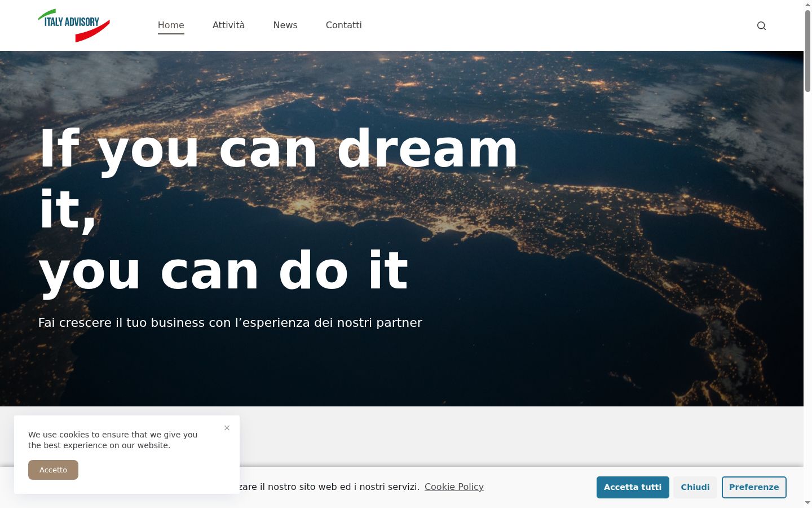Go to the Home menu item
This screenshot has width=812, height=508.
click(171, 25)
